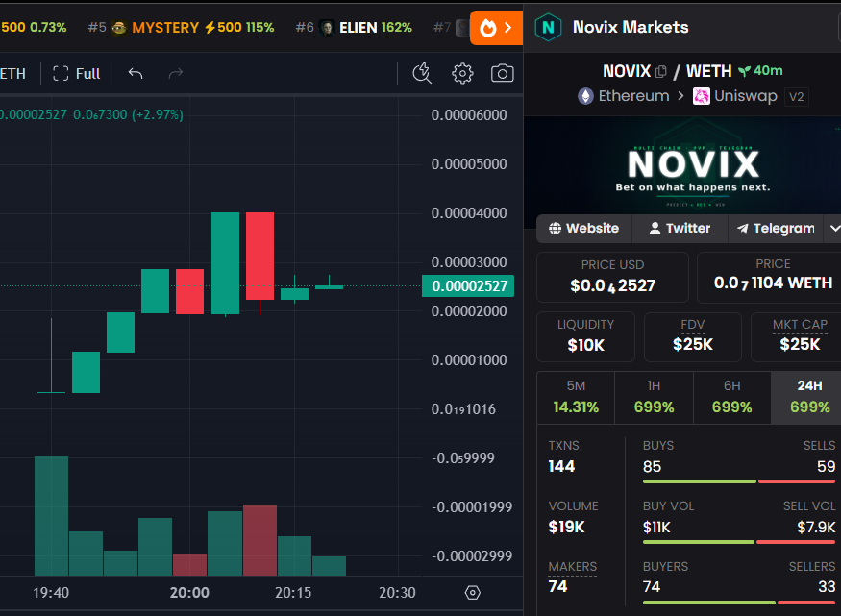Click the current price label 0.00002527

click(x=468, y=285)
